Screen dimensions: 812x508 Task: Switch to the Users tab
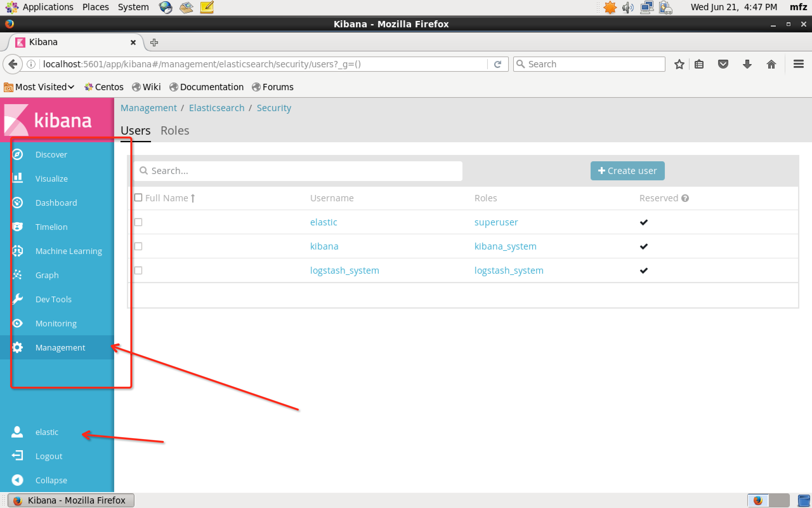pyautogui.click(x=135, y=130)
